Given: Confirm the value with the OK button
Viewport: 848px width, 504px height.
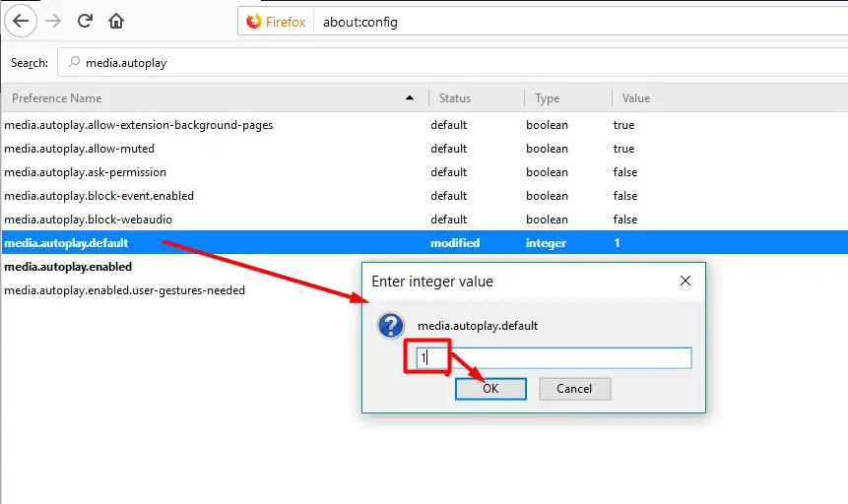Looking at the screenshot, I should pyautogui.click(x=490, y=389).
